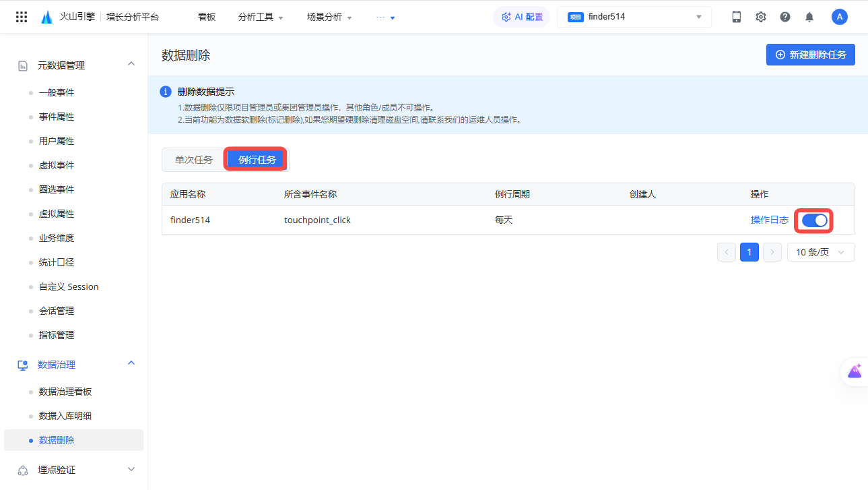Disable the finder514 routine task switch
The height and width of the screenshot is (490, 868).
(814, 220)
